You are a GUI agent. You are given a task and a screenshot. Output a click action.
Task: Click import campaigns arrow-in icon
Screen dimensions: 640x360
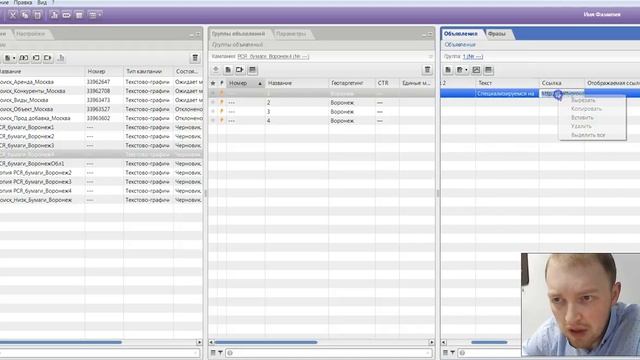coord(36,58)
